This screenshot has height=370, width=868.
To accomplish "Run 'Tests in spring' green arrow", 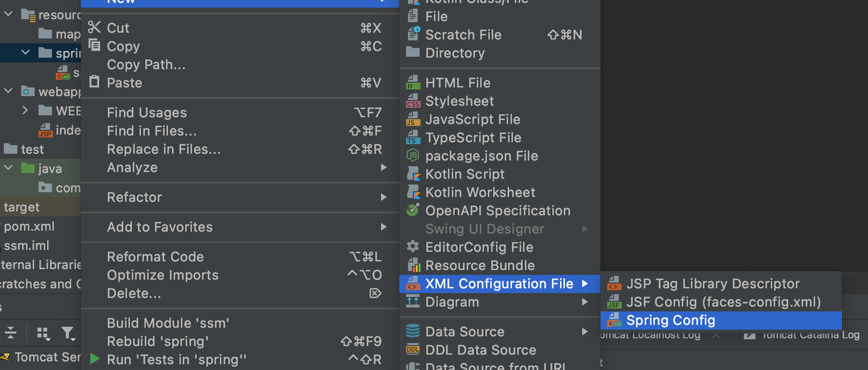I will (95, 359).
